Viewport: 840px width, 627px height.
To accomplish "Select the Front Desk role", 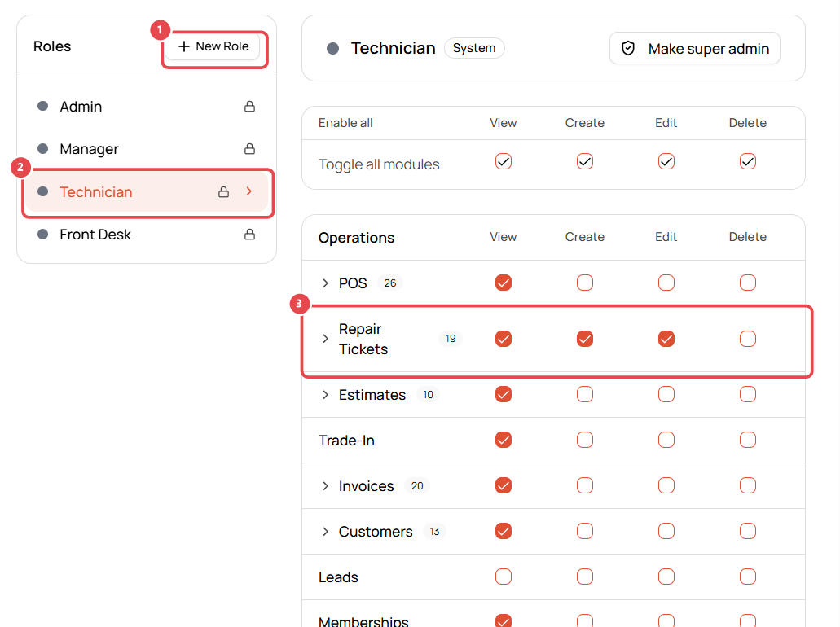I will pos(147,235).
